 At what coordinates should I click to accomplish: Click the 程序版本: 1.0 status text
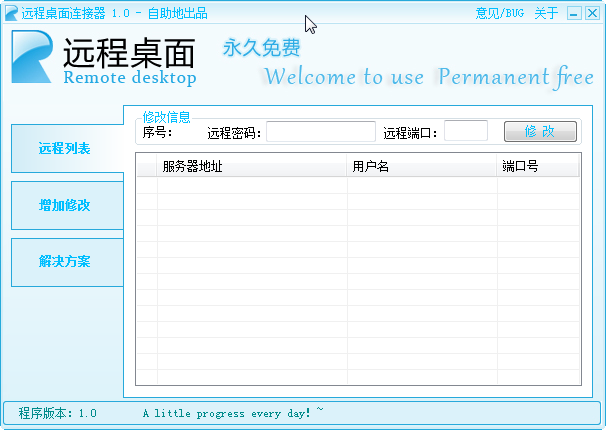coord(58,413)
